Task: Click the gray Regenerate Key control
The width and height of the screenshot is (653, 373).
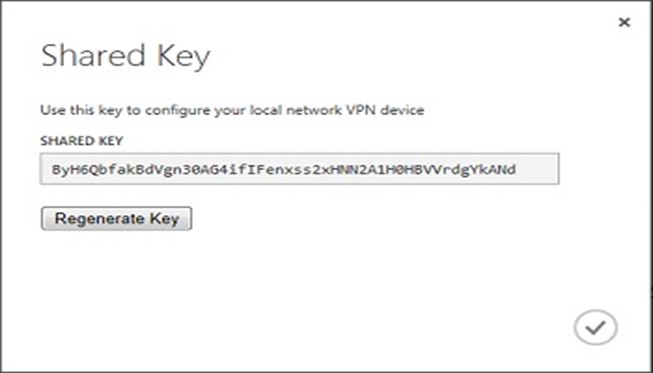Action: pos(117,218)
